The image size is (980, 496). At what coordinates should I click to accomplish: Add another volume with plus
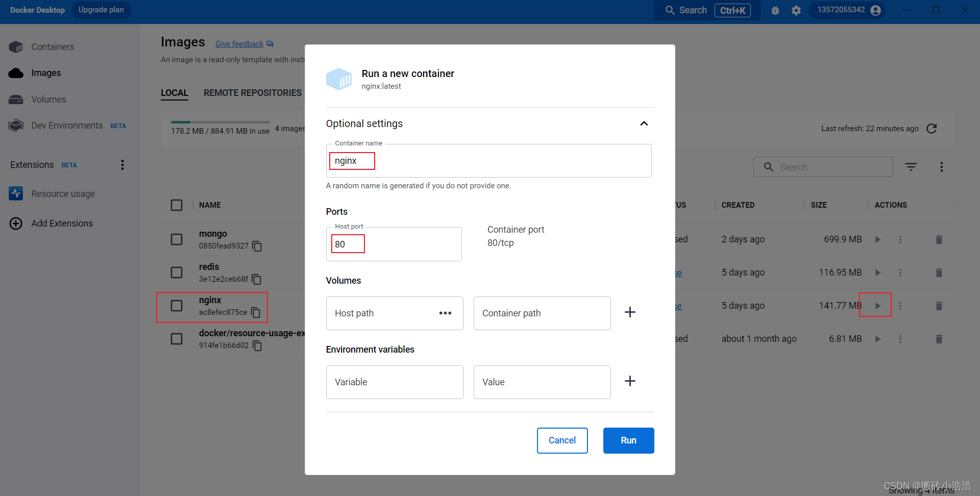tap(630, 312)
